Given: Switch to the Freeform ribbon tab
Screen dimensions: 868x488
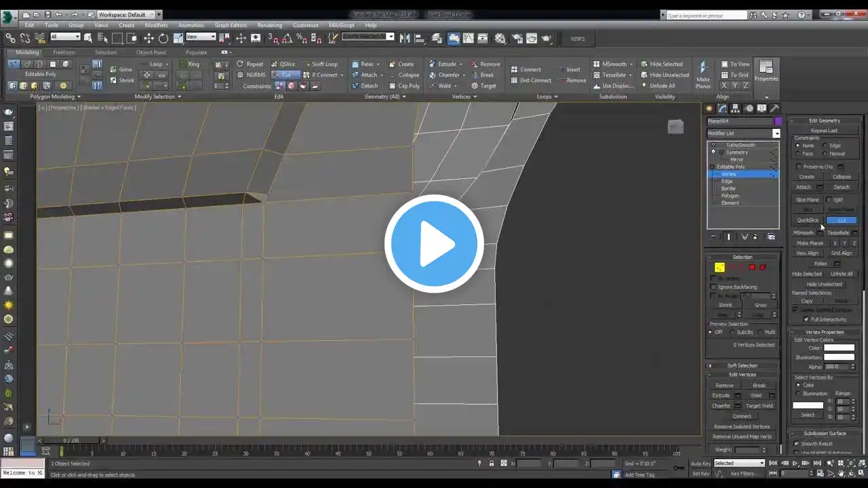Looking at the screenshot, I should (x=64, y=52).
